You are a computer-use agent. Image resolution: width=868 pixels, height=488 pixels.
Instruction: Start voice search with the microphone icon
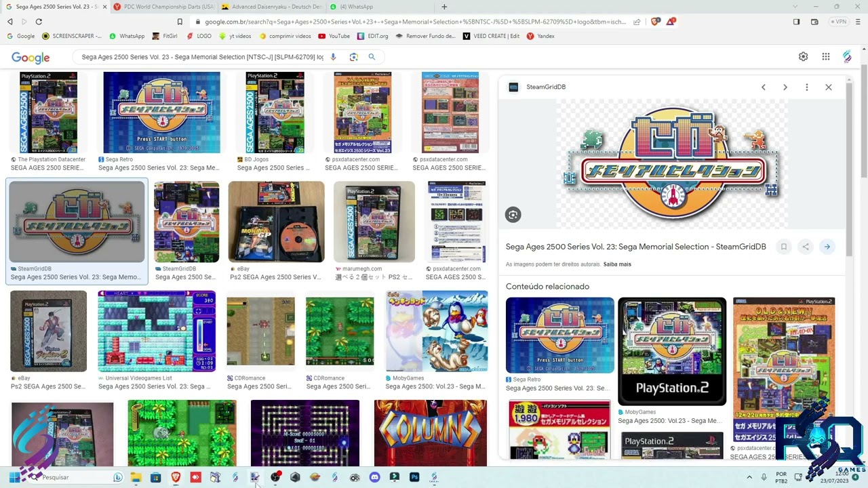pos(333,57)
